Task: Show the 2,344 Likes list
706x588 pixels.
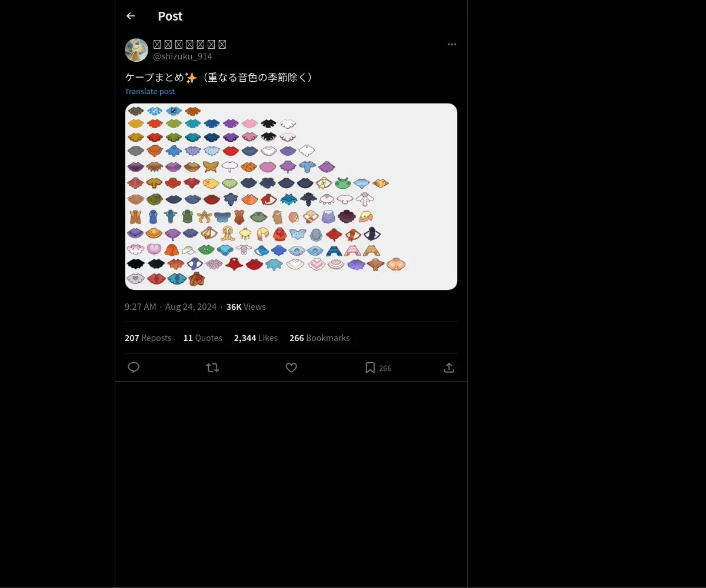Action: pyautogui.click(x=255, y=338)
